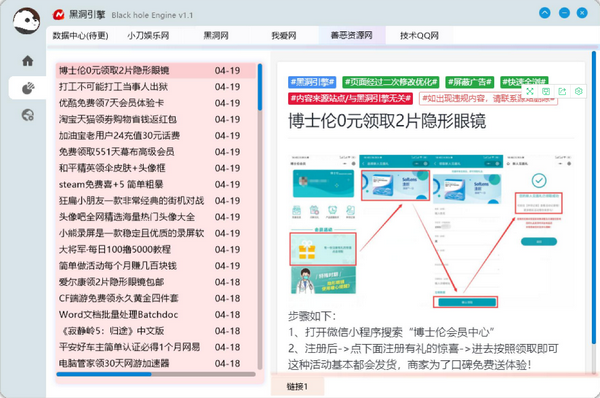The height and width of the screenshot is (398, 600).
Task: Select steam免费喜+5 简单粗暴 row
Action: (156, 184)
